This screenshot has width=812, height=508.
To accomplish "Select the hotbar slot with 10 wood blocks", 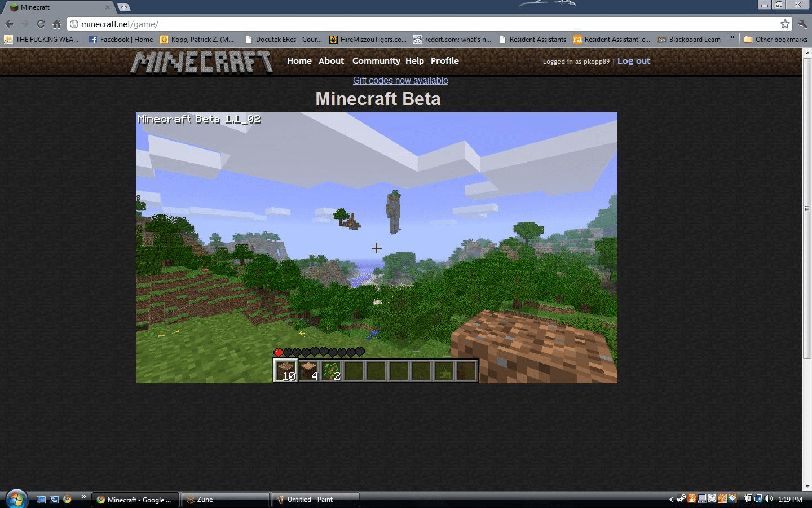I will click(x=286, y=371).
